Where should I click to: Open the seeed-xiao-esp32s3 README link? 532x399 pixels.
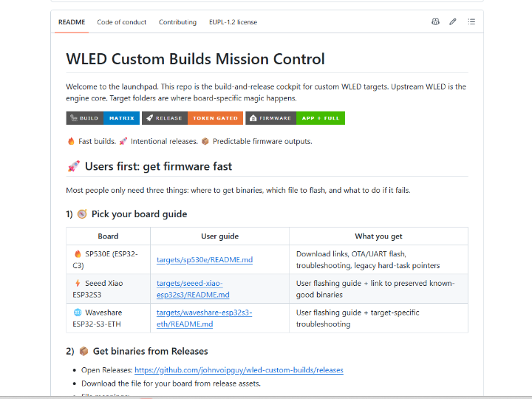[x=193, y=289]
